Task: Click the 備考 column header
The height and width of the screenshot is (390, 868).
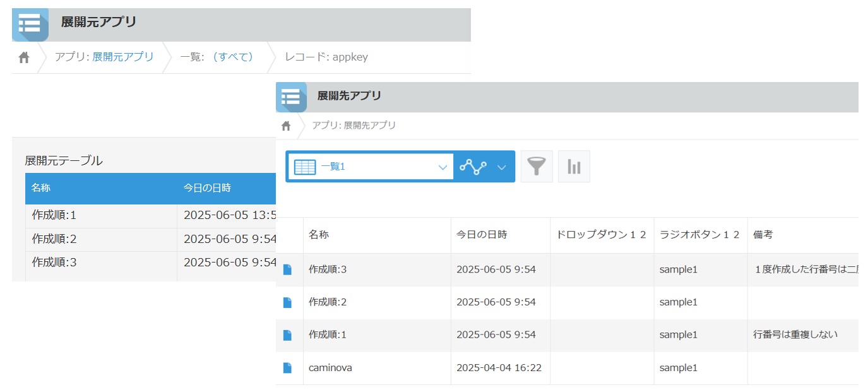Action: [x=763, y=235]
